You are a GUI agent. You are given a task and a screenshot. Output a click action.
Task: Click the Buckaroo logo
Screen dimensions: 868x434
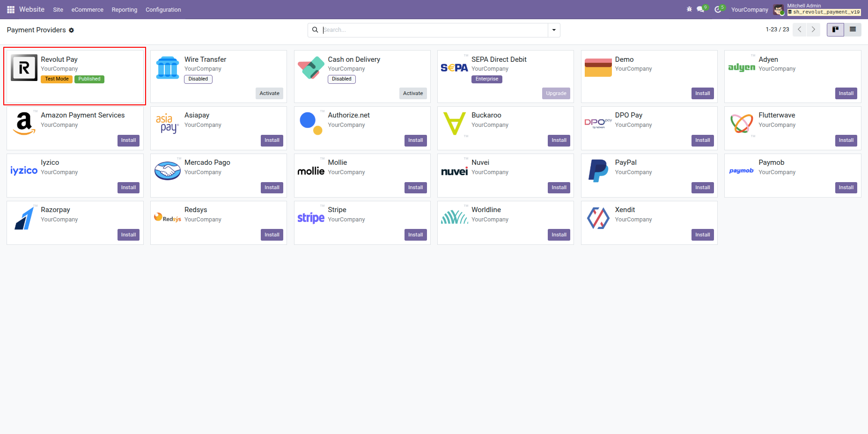(454, 124)
